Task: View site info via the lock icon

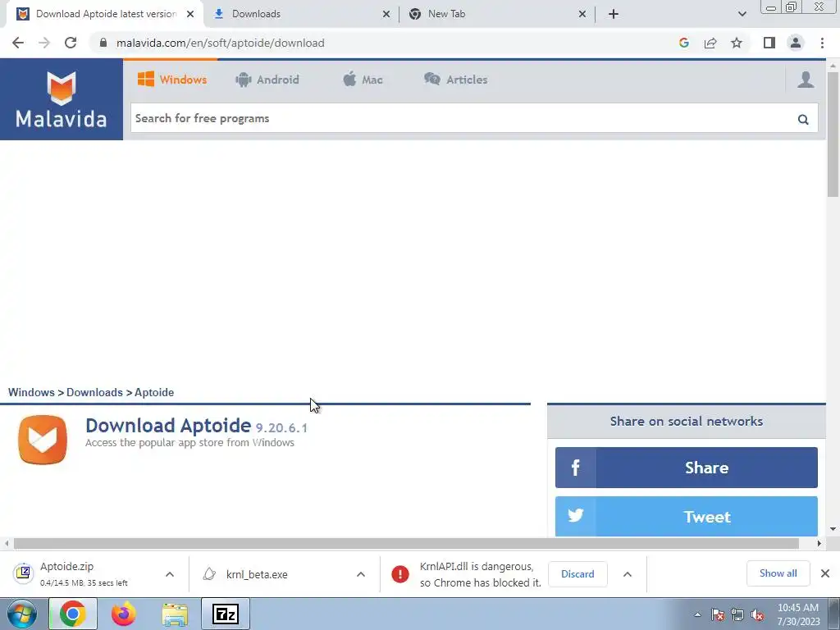Action: point(103,43)
